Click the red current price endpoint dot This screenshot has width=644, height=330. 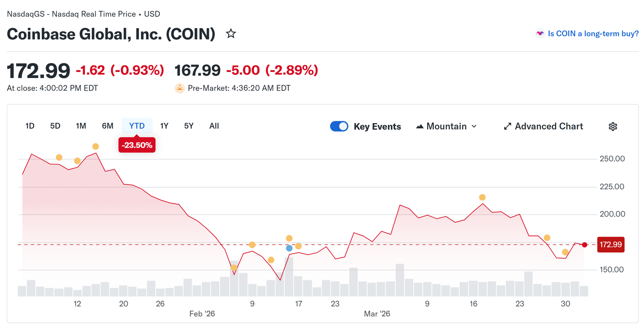[584, 245]
